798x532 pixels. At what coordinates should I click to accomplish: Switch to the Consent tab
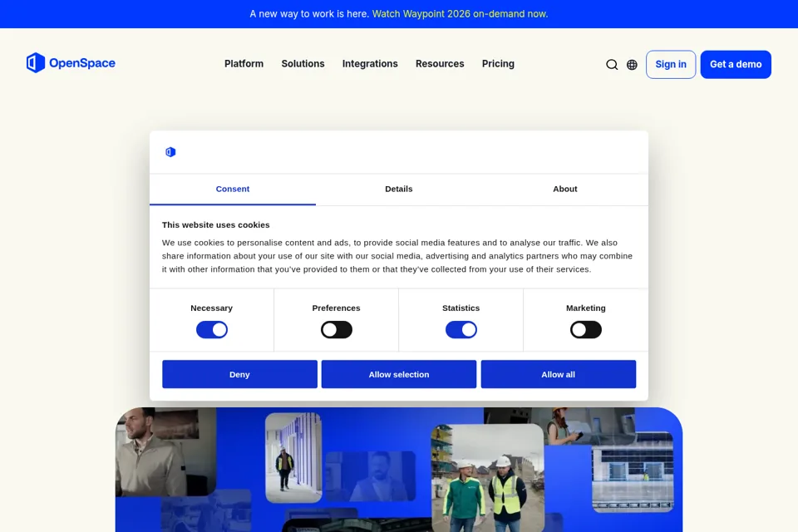pos(233,189)
